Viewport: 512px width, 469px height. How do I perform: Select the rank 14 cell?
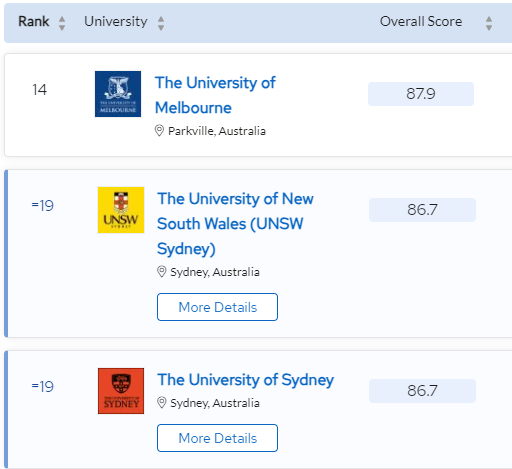[39, 90]
